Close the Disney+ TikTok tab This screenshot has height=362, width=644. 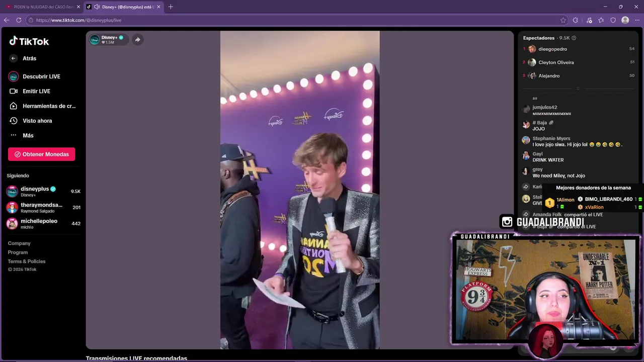159,7
